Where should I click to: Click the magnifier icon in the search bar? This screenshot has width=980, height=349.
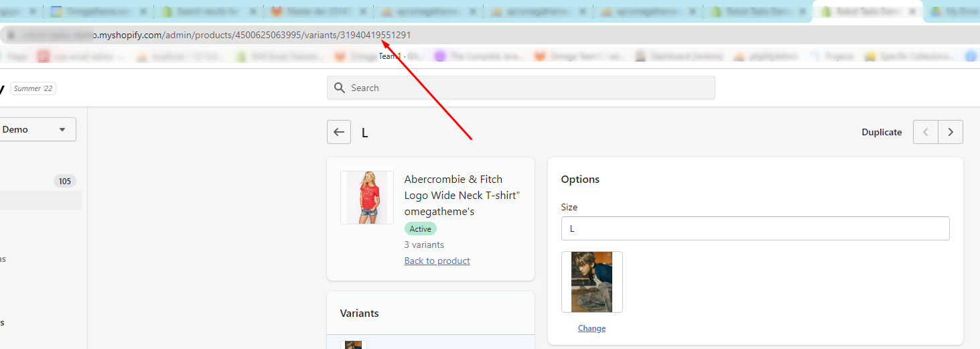click(x=340, y=88)
